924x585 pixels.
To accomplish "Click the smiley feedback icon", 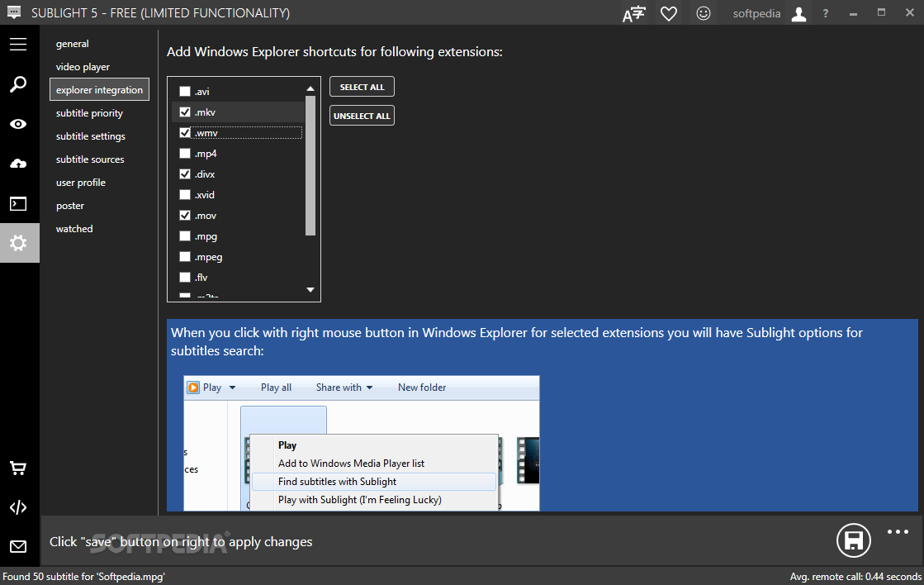I will [703, 13].
